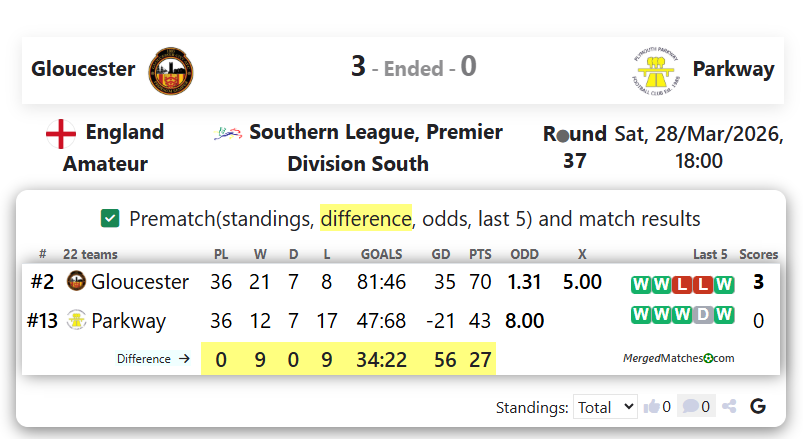Click the small Gloucester badge in standings row
803x439 pixels.
(76, 282)
